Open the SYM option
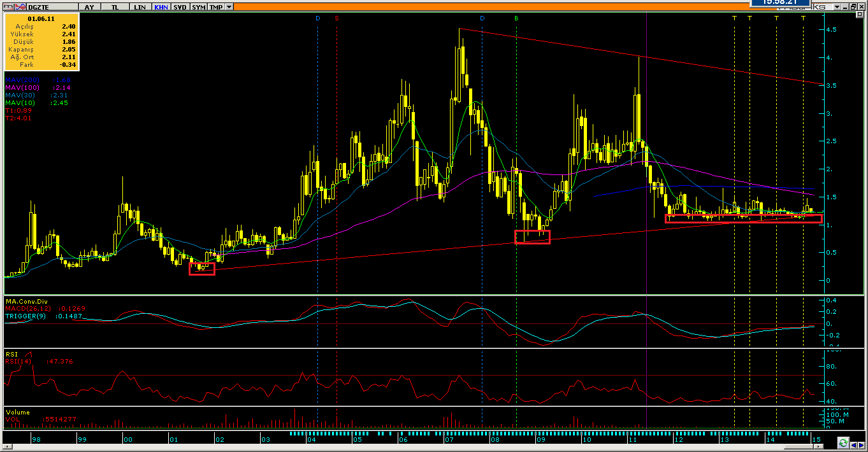Screen dimensions: 868x452 point(199,7)
